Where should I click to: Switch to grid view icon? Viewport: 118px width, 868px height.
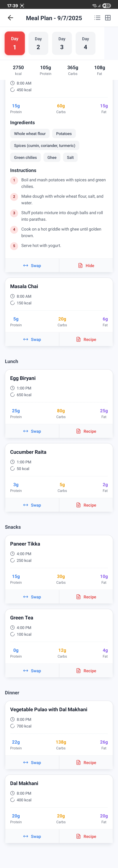click(x=108, y=18)
